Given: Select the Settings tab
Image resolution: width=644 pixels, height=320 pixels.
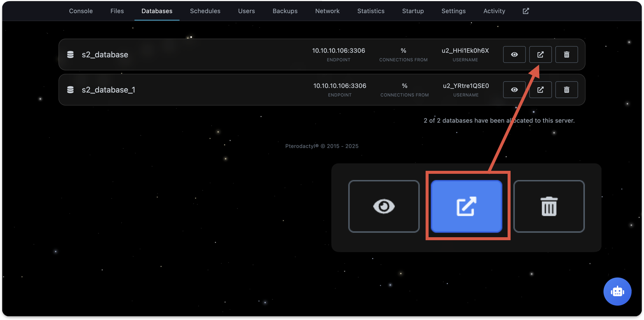Looking at the screenshot, I should (x=454, y=11).
